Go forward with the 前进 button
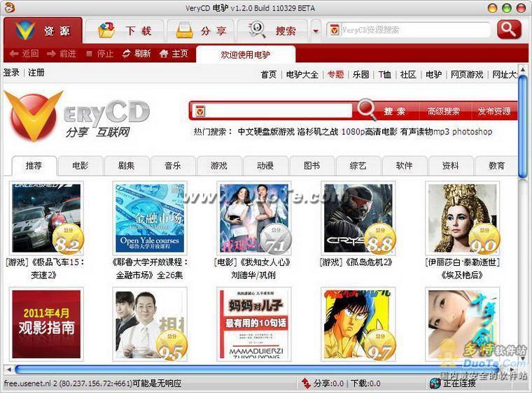This screenshot has height=393, width=532. [x=62, y=54]
